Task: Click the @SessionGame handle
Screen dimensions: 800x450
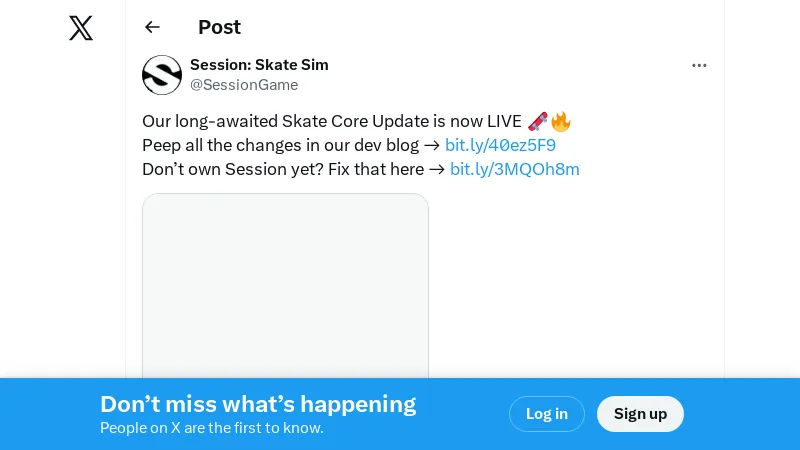Action: click(244, 85)
